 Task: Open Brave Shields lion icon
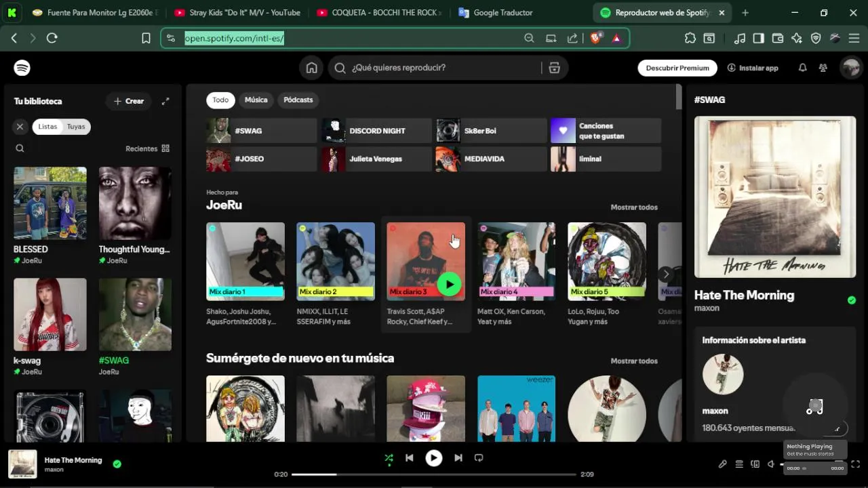coord(595,38)
